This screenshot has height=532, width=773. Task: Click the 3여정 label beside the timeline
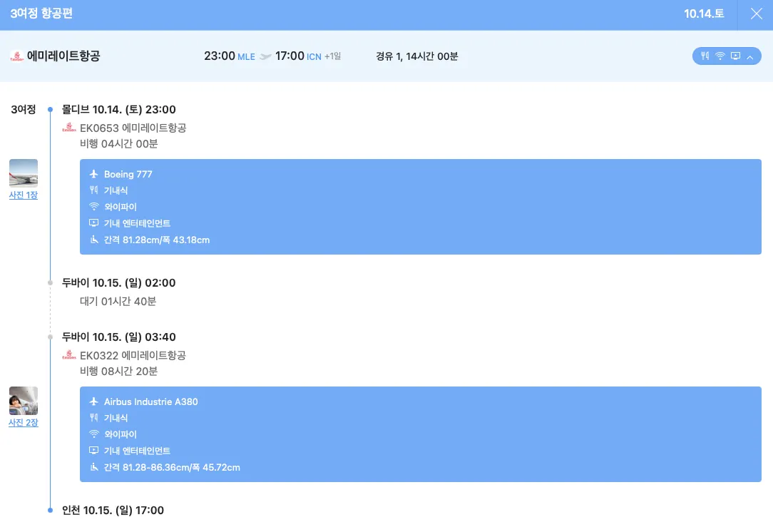[x=24, y=109]
